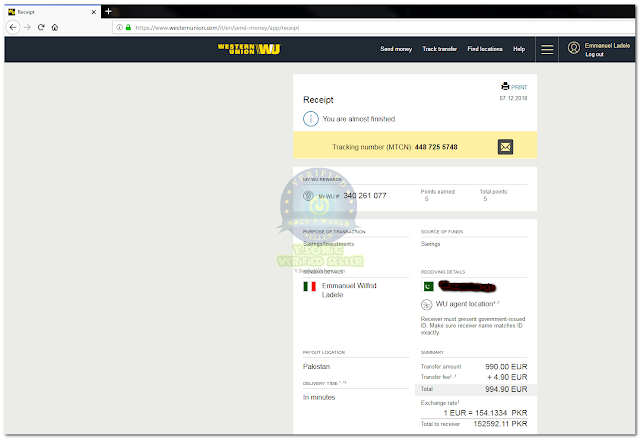The height and width of the screenshot is (439, 640).
Task: Click the In minutes delivery time
Action: 319,397
